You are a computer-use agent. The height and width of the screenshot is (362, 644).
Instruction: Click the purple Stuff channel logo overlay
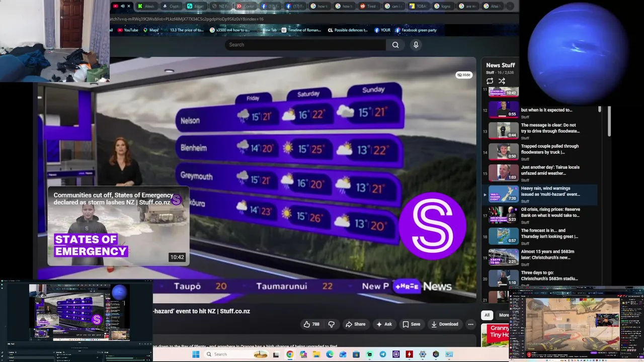[432, 225]
